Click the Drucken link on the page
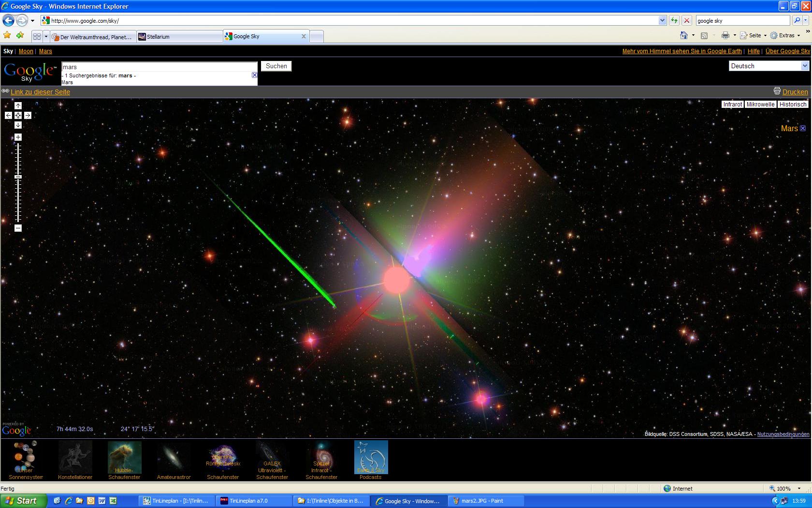The width and height of the screenshot is (812, 508). tap(795, 92)
